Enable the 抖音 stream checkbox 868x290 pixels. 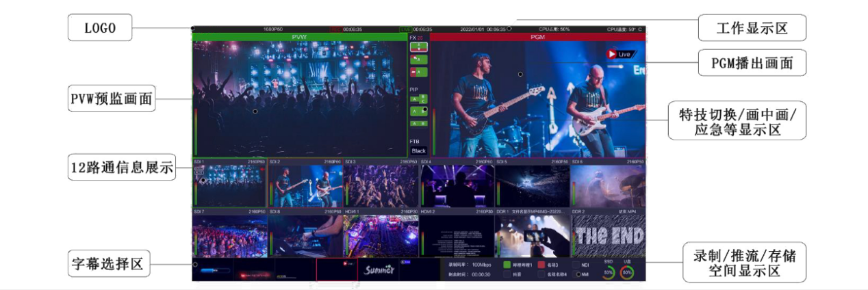(x=507, y=274)
